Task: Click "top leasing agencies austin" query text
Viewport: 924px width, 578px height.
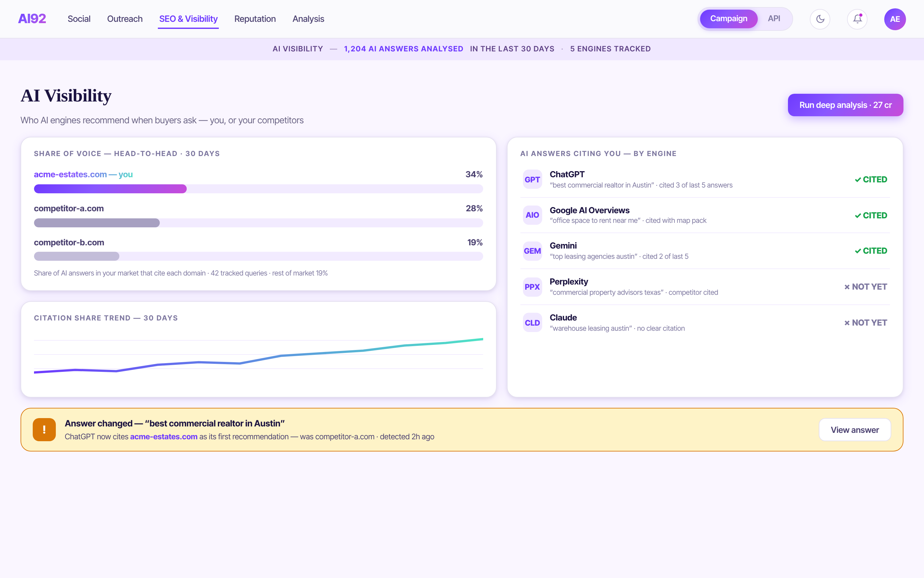Action: [x=593, y=257]
